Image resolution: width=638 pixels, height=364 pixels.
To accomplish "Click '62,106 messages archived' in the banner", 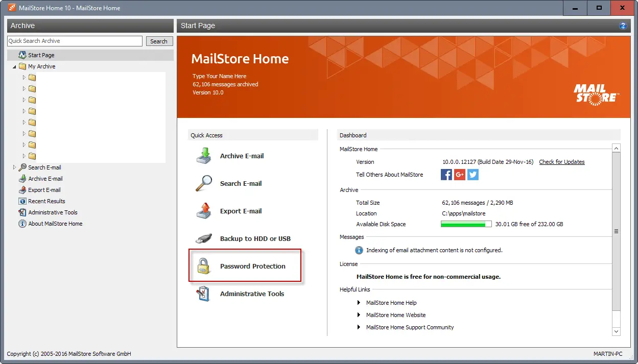I will pyautogui.click(x=225, y=84).
